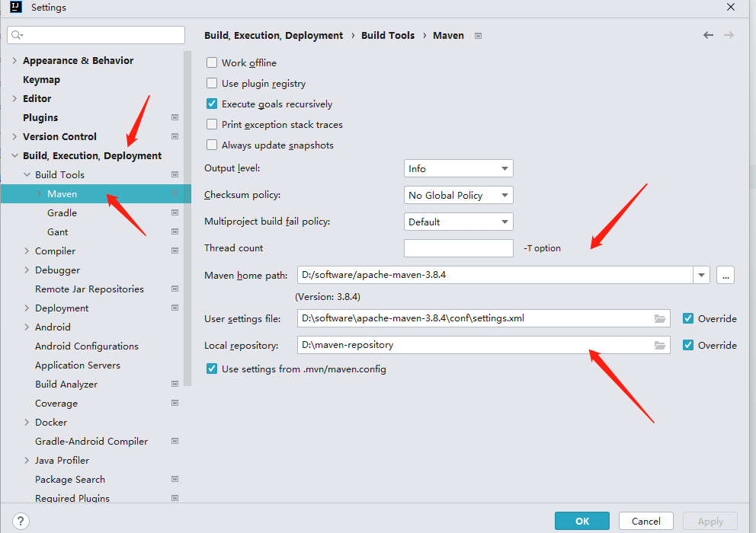Open Application Servers settings
This screenshot has width=756, height=533.
78,365
